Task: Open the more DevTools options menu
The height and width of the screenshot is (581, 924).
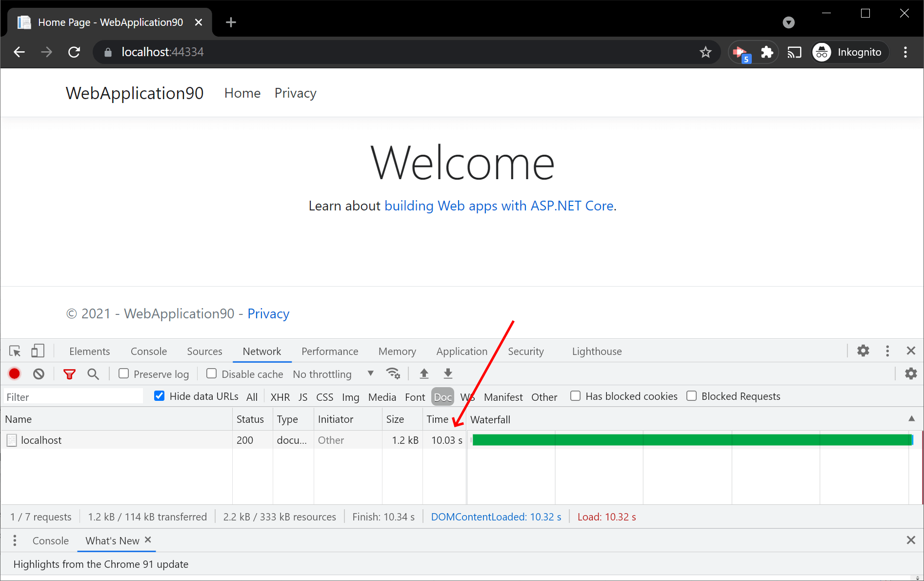Action: tap(887, 351)
